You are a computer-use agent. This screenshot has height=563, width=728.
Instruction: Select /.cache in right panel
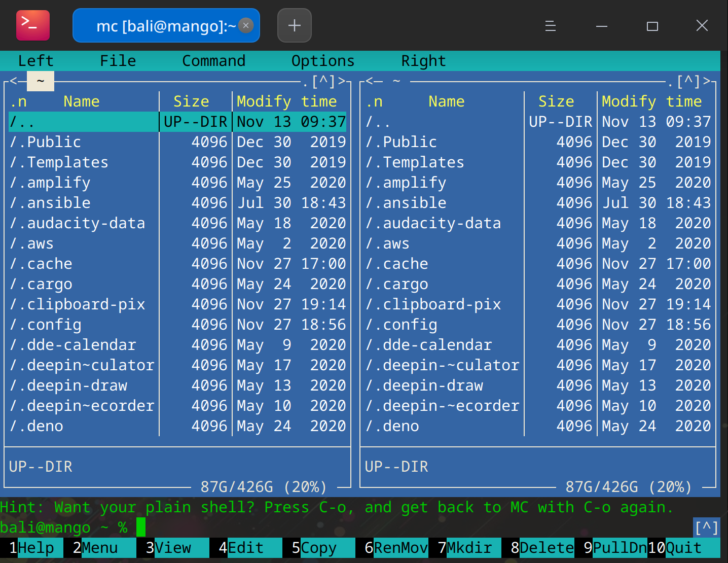coord(538,264)
